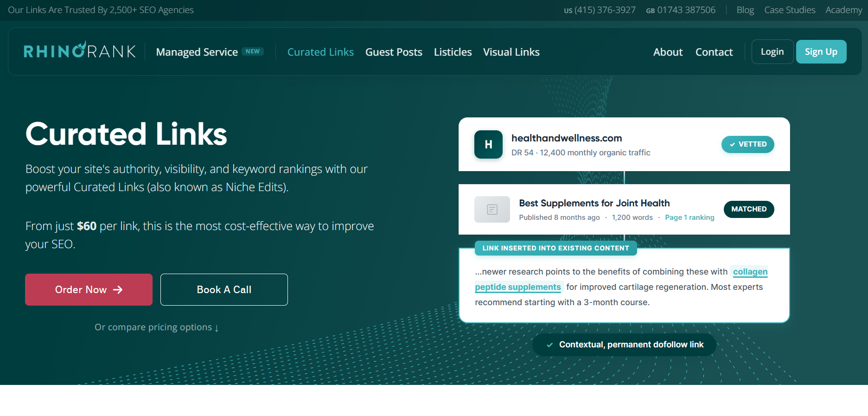This screenshot has height=416, width=868.
Task: Open the Contact page
Action: coord(714,52)
